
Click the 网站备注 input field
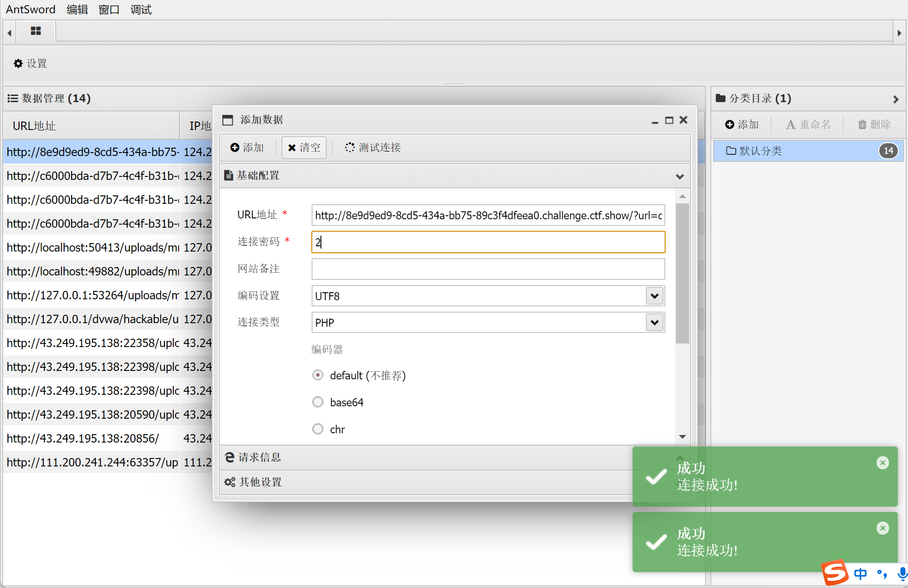point(488,269)
